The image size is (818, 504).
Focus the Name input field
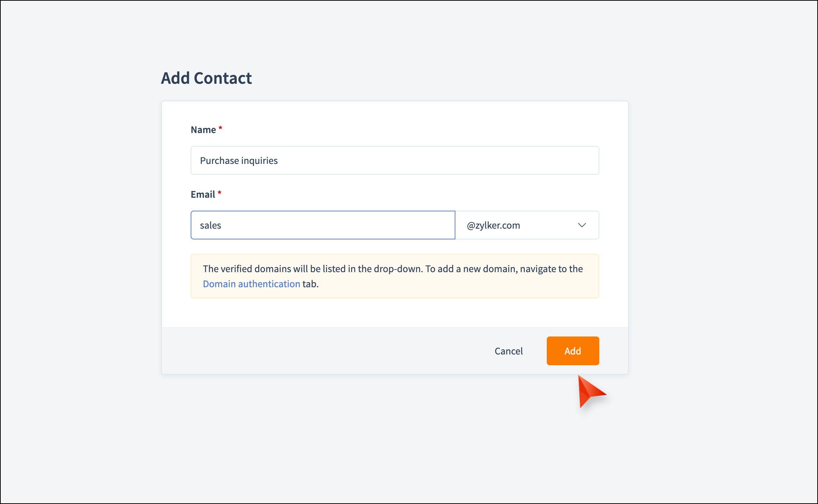point(395,160)
